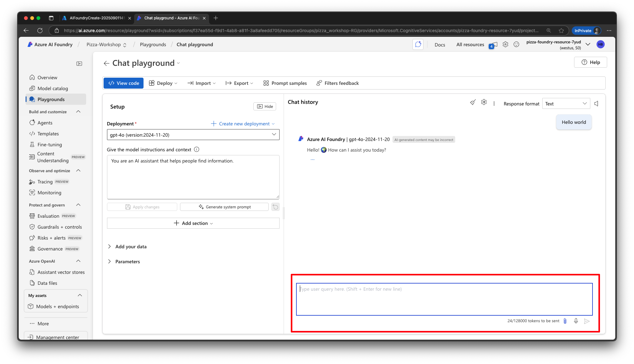Switch to the AIFoundryCreate browser tab

(96, 18)
